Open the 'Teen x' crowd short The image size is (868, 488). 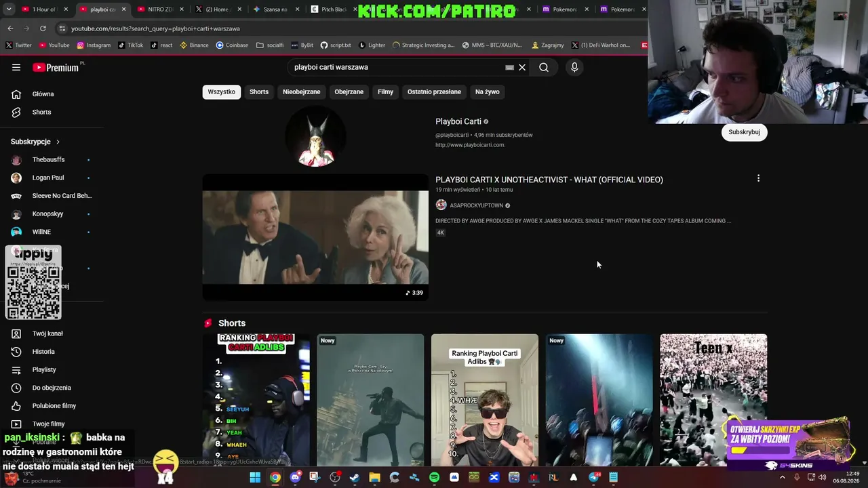[x=713, y=400]
